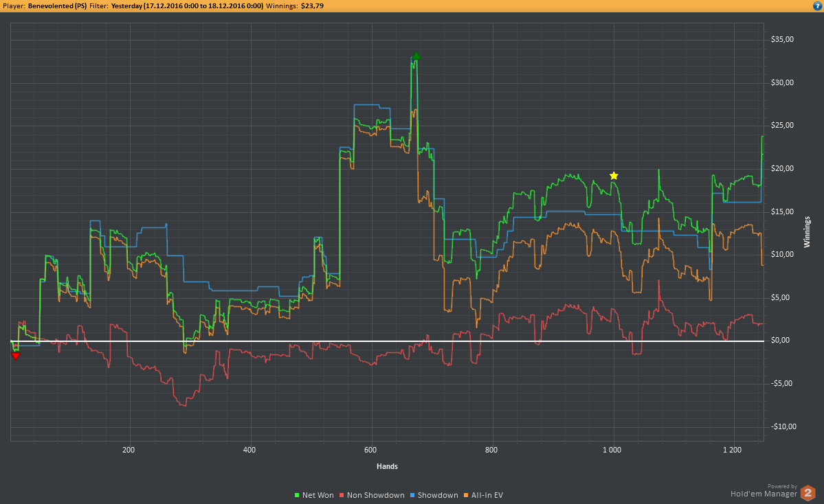This screenshot has height=504, width=824.
Task: Click the Winnings axis title
Action: (808, 232)
